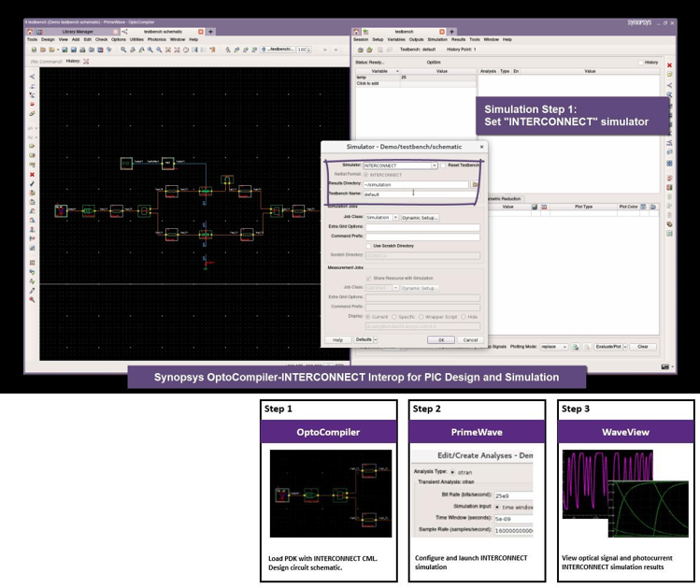Select the INTERCONNECT netlist format radio

tap(366, 175)
